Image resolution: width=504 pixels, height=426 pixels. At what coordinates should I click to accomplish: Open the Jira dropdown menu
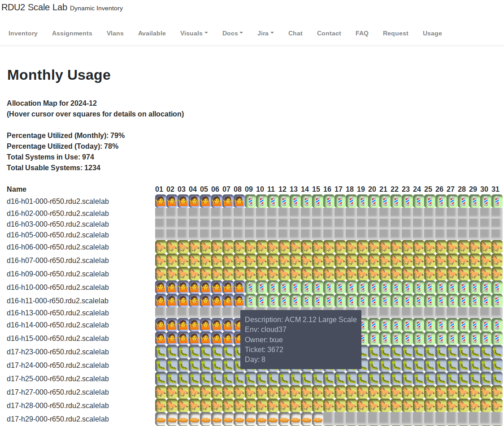pos(265,33)
